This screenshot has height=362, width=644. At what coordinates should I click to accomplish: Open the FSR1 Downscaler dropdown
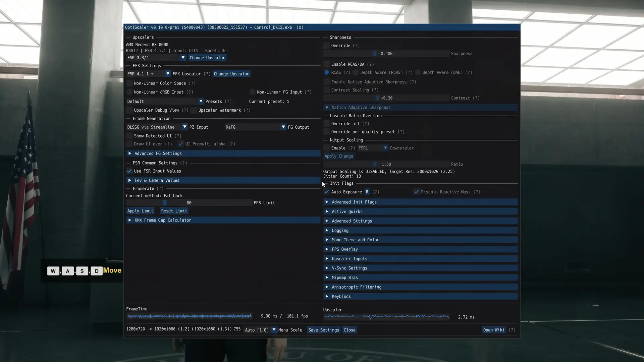pyautogui.click(x=373, y=148)
